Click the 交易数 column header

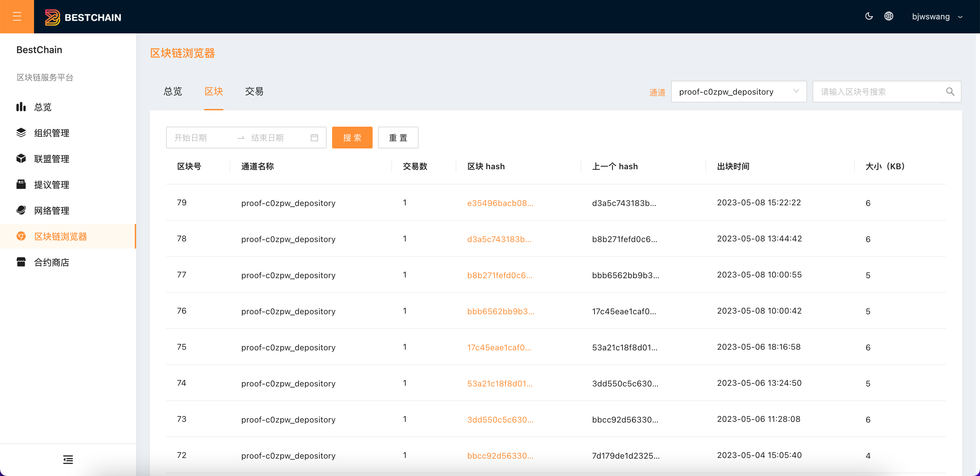[x=415, y=166]
